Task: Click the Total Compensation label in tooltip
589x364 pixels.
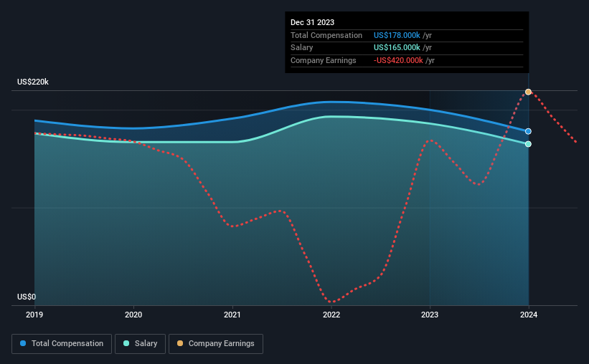Action: 326,35
